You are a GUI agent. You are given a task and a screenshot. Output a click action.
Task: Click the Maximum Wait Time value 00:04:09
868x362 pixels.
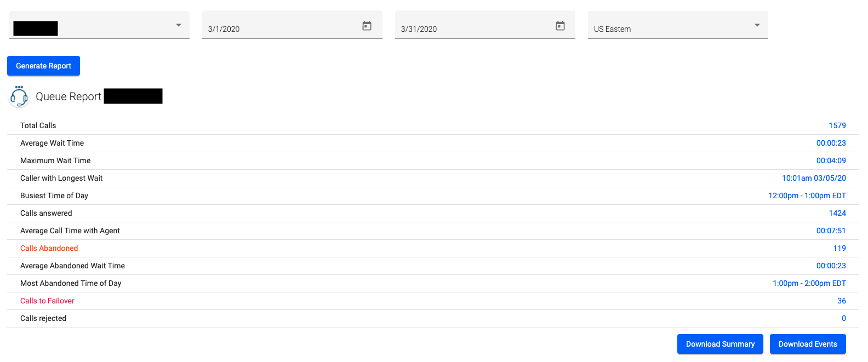point(831,160)
